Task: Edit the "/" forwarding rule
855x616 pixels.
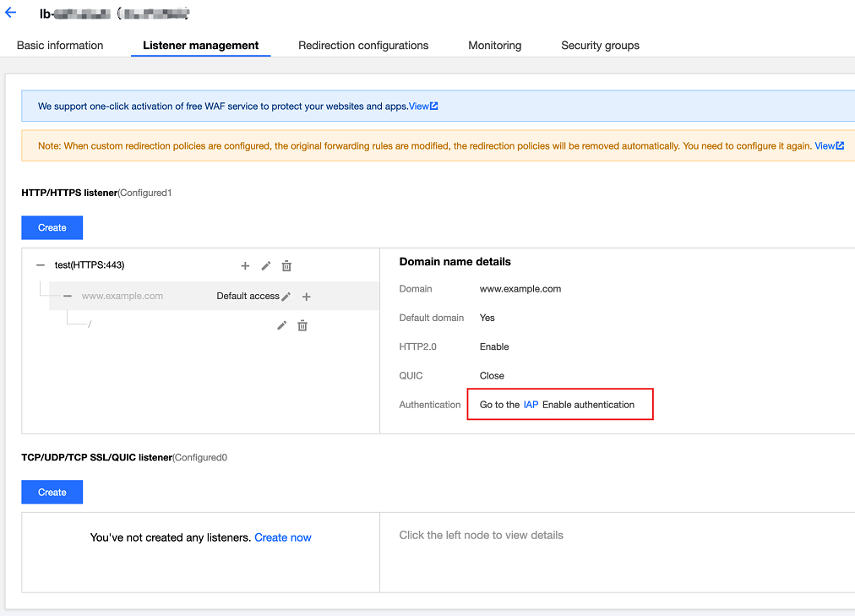Action: click(x=282, y=325)
